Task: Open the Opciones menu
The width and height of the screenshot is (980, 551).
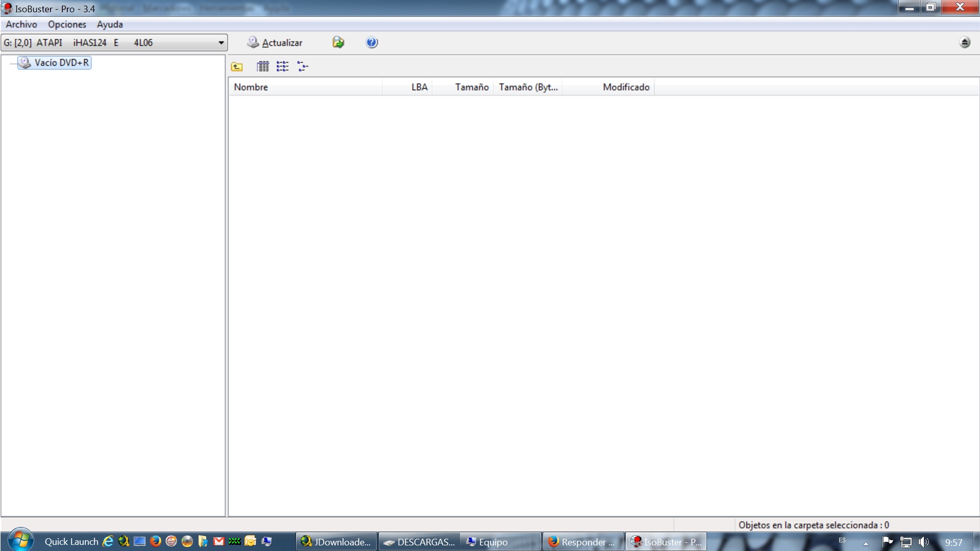Action: (x=67, y=24)
